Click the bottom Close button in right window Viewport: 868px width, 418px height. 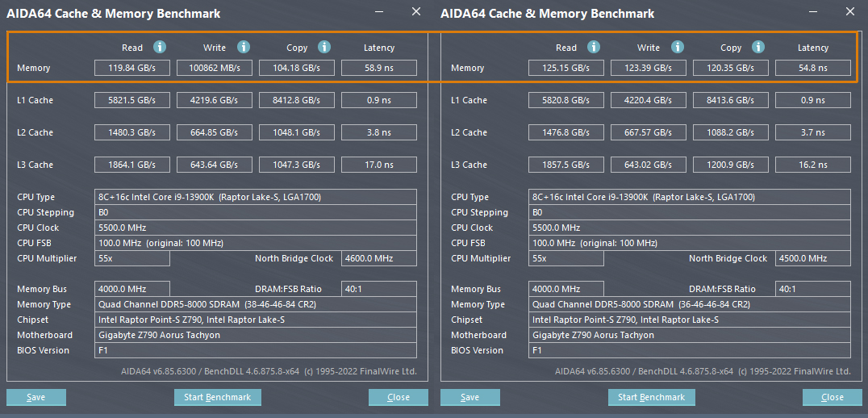click(x=833, y=397)
